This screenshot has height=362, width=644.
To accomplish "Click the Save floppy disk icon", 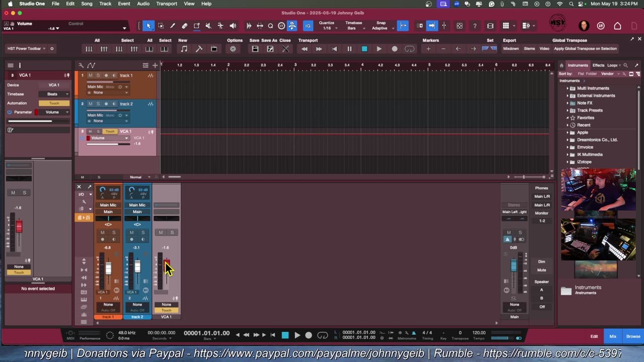I will (x=255, y=49).
